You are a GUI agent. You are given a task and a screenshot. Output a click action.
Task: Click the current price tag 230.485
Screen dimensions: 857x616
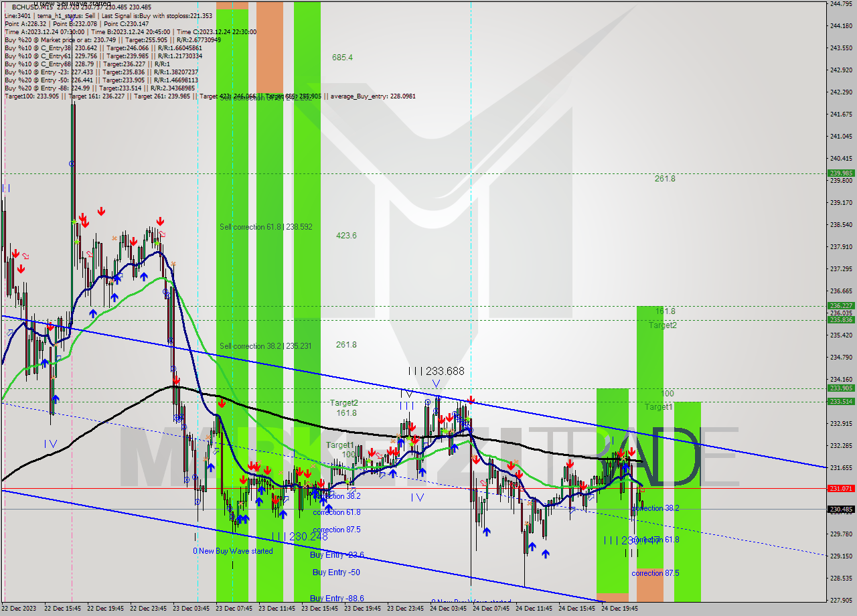pyautogui.click(x=841, y=509)
